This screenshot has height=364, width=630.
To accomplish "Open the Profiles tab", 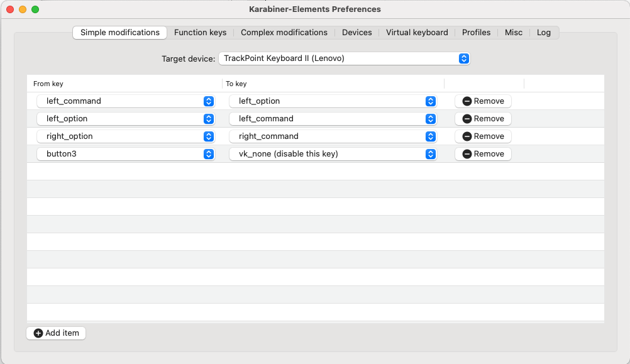I will coord(476,33).
